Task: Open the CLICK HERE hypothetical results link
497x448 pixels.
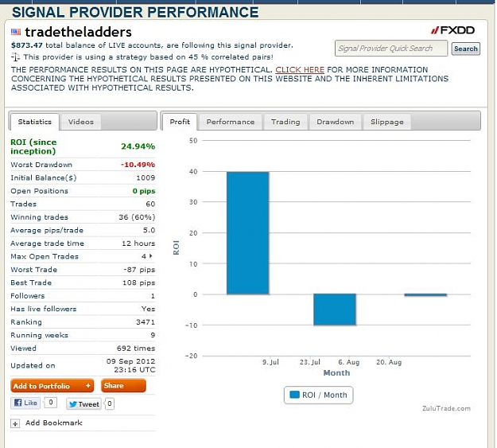Action: tap(300, 69)
